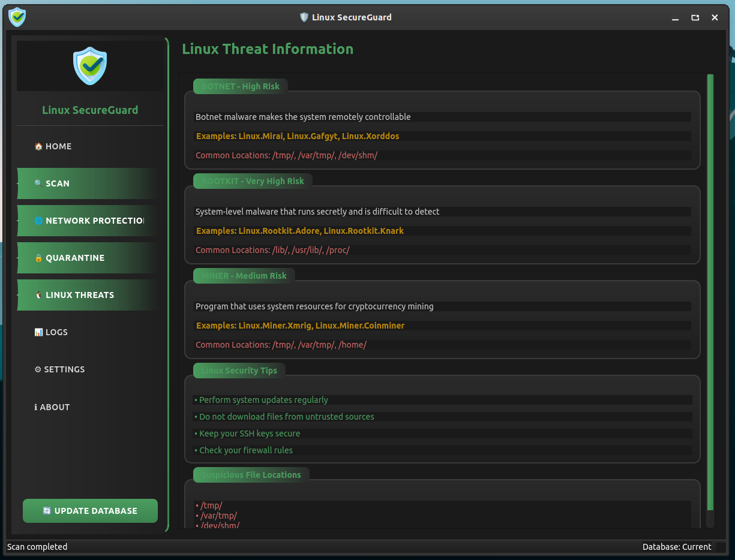Select the globe icon for Network Protection
Viewport: 735px width, 560px height.
38,221
